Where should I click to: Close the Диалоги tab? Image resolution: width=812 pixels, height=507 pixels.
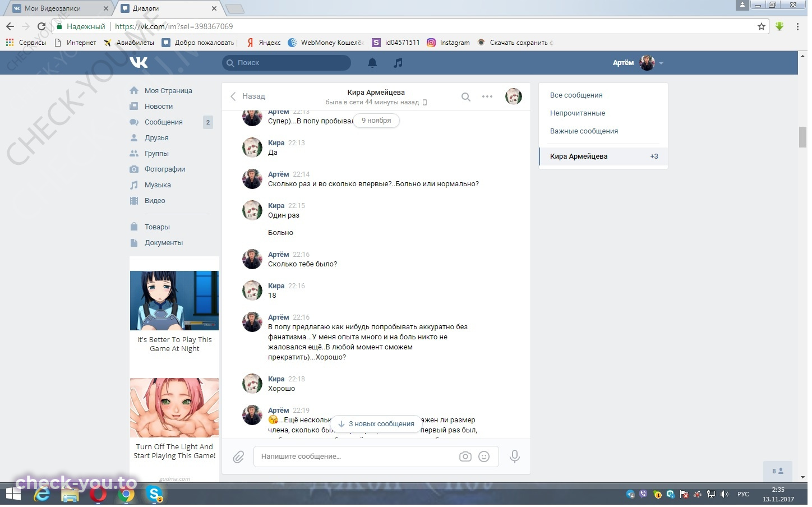215,8
